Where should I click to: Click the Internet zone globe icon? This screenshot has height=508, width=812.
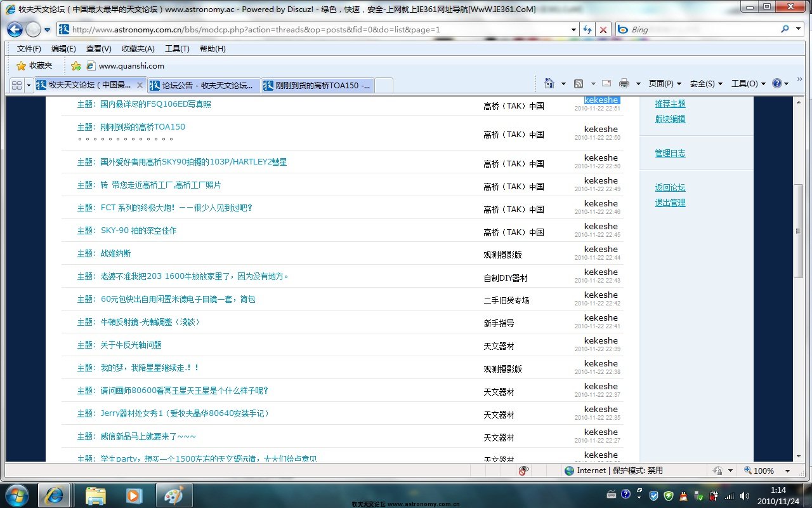click(x=569, y=471)
